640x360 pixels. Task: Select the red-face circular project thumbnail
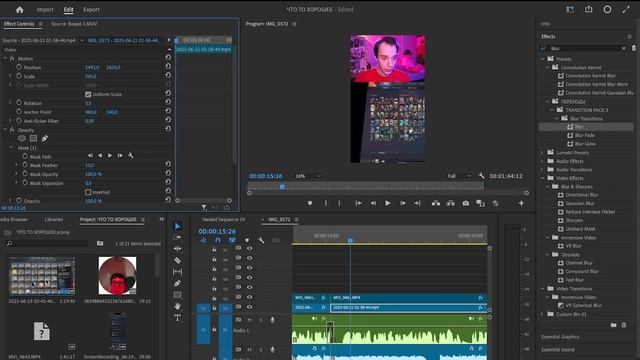coord(117,276)
